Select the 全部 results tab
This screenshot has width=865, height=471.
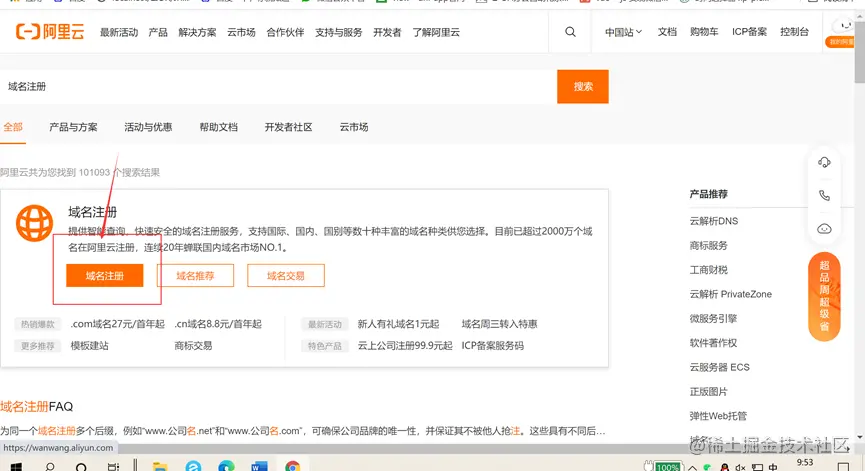[13, 127]
